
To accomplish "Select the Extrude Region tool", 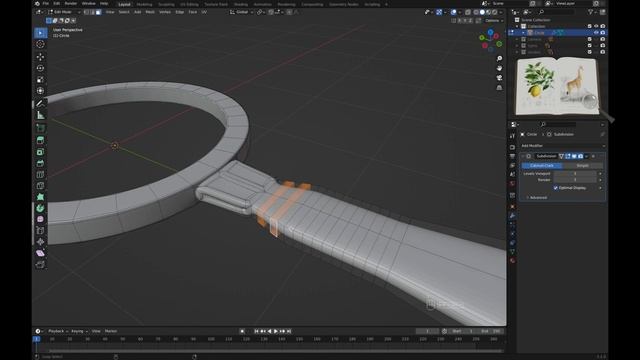I will tap(40, 141).
